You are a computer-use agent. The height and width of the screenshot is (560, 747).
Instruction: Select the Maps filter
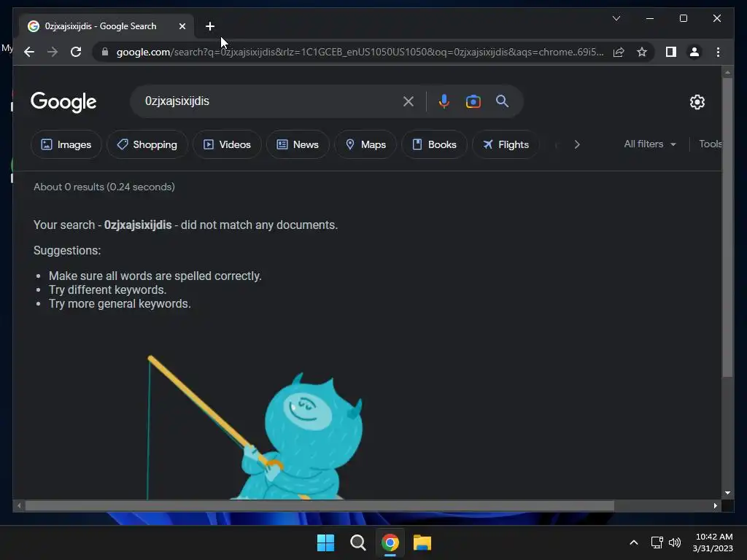click(x=365, y=144)
